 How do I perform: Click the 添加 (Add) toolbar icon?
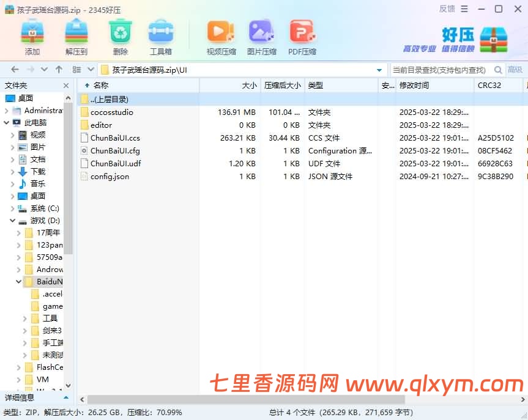click(x=31, y=35)
